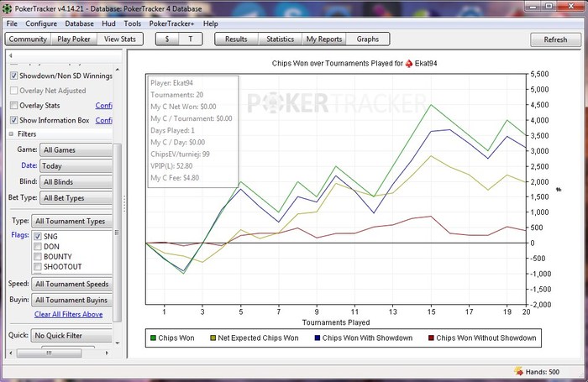Open the All Tournament Speeds dropdown
588x382 pixels.
pyautogui.click(x=71, y=284)
